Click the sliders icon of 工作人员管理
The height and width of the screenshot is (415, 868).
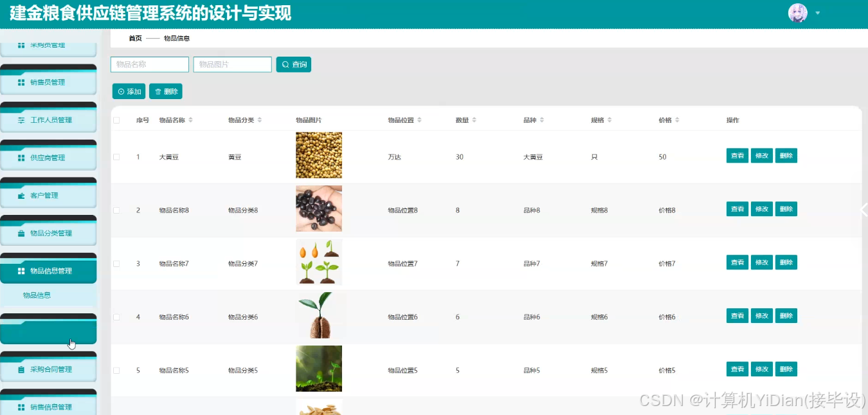tap(21, 120)
